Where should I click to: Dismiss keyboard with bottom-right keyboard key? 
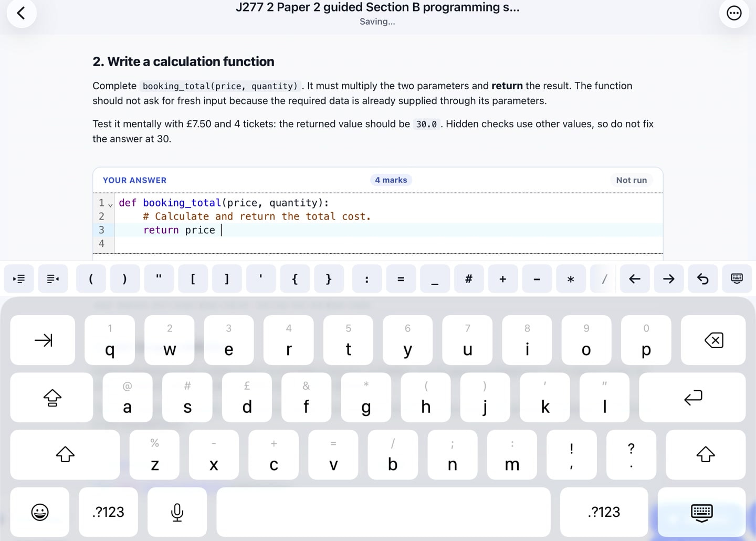click(x=702, y=512)
